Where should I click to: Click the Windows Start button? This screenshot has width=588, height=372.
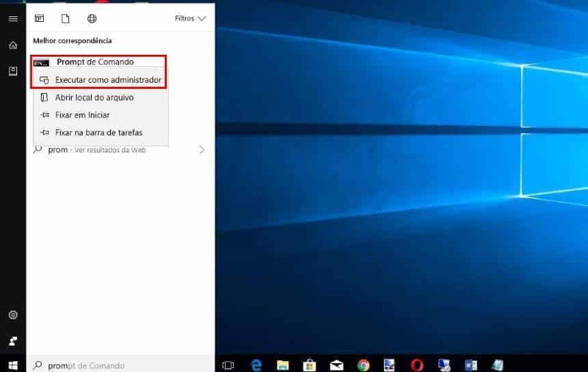click(x=12, y=365)
